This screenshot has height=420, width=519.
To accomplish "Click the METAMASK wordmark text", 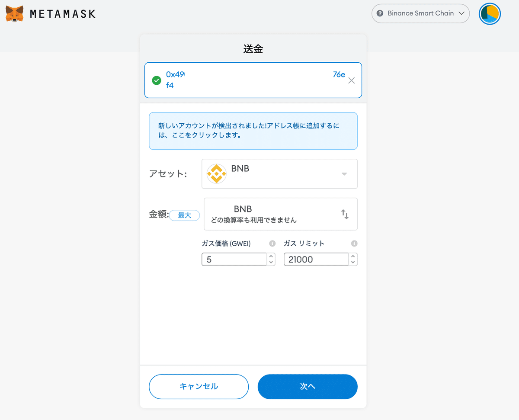I will (x=63, y=14).
